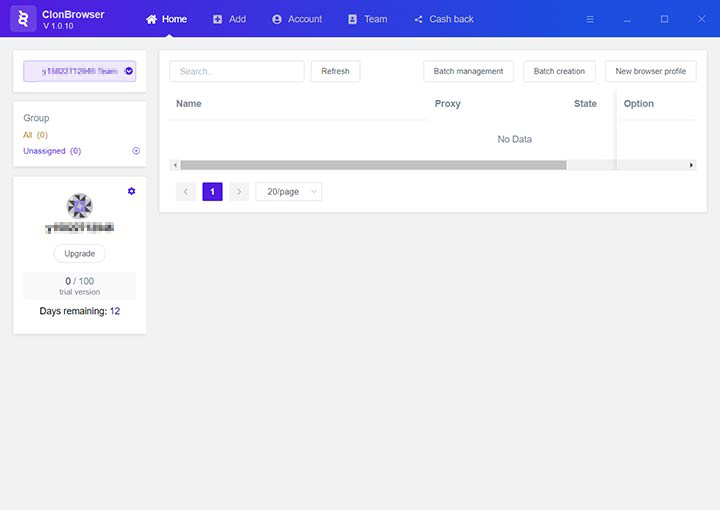The height and width of the screenshot is (510, 720).
Task: Click the Refresh button
Action: click(335, 71)
